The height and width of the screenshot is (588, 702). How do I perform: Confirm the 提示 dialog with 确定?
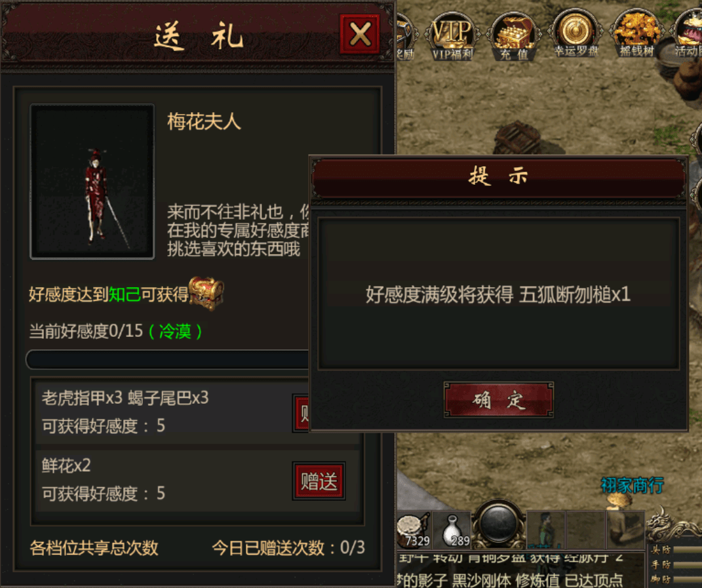(498, 399)
